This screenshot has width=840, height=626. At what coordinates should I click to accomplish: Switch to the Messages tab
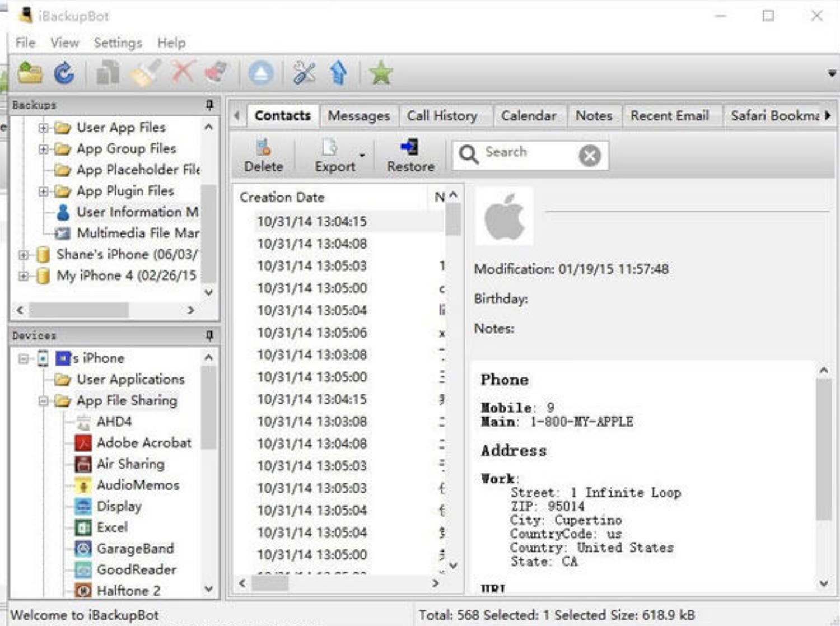pyautogui.click(x=359, y=116)
